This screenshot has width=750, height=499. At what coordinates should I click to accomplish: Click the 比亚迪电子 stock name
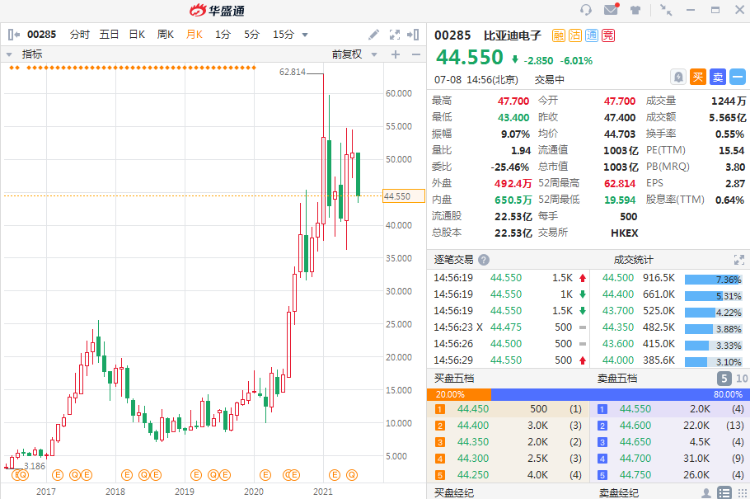click(512, 35)
